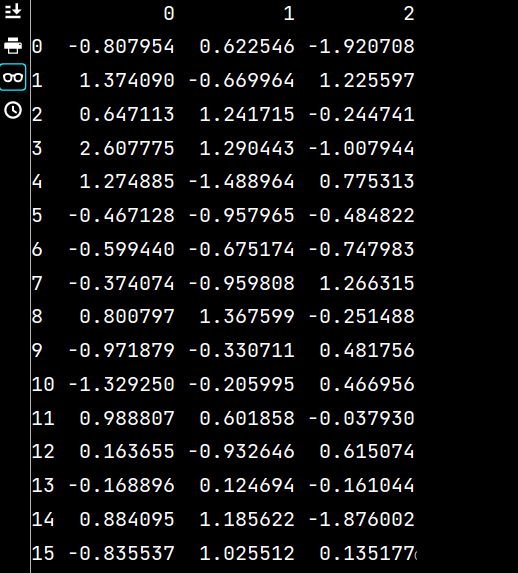Click row index 15
Screen dimensions: 518x573
click(43, 553)
